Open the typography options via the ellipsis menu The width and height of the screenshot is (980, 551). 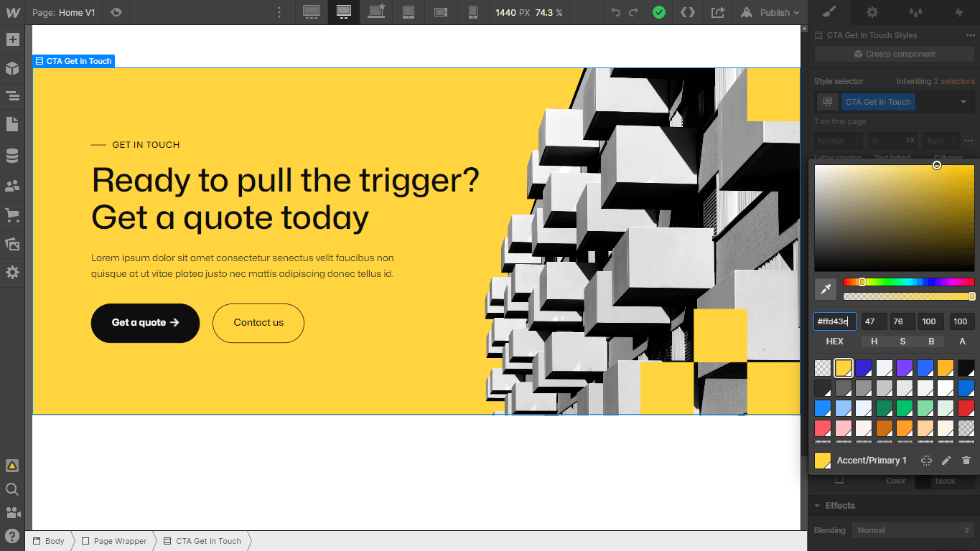click(969, 141)
